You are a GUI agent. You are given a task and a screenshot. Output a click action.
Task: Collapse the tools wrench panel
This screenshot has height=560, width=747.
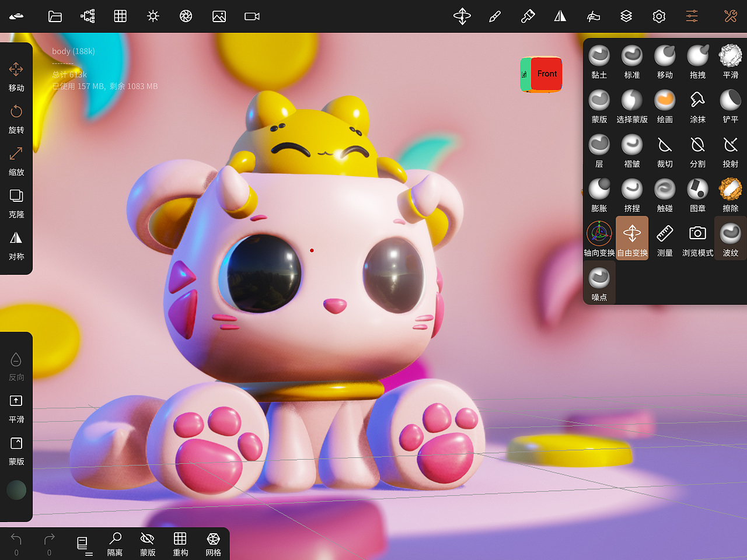(731, 16)
